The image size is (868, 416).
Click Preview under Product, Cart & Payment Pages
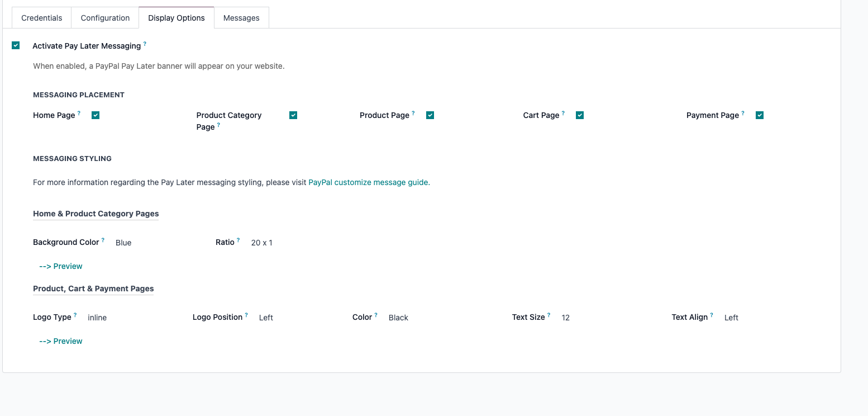61,341
